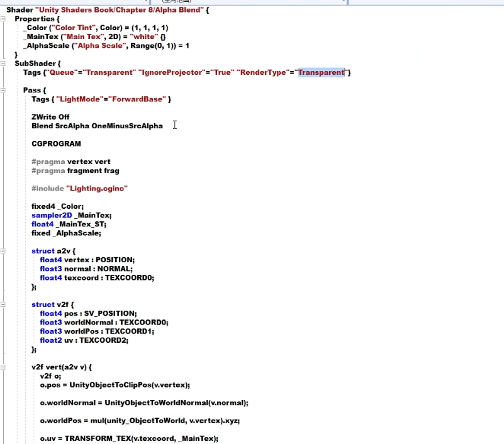Click the "ZWrite Off" line
The image size is (504, 444).
(x=50, y=117)
